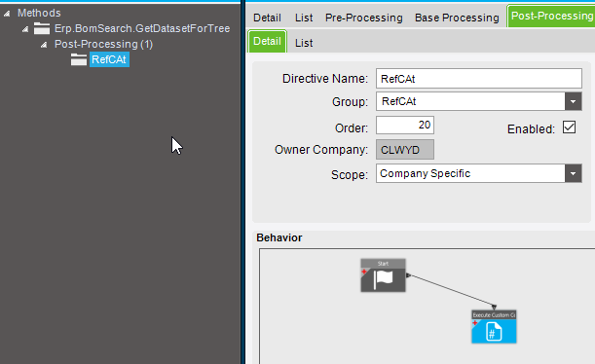Open the Group dropdown arrow
The width and height of the screenshot is (595, 364).
point(573,101)
